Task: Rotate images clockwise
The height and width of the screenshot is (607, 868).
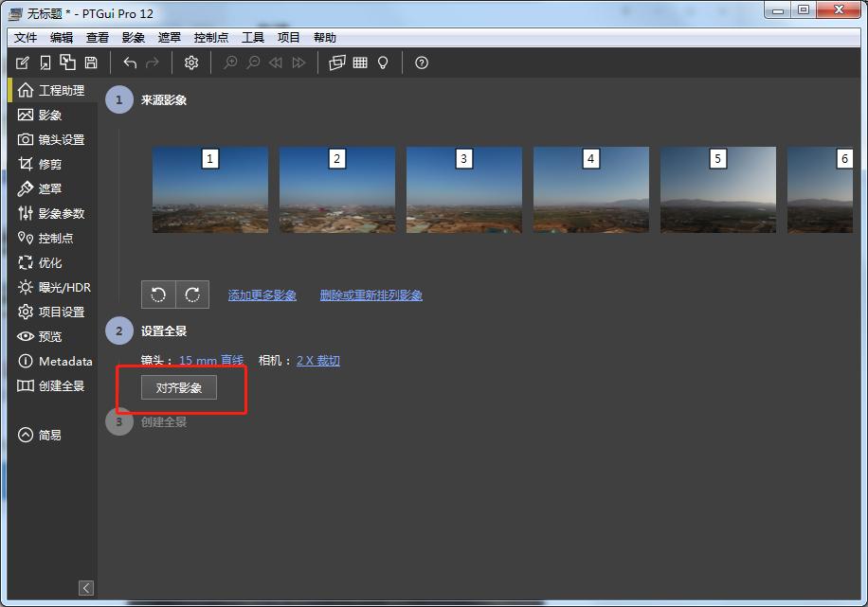Action: [192, 295]
